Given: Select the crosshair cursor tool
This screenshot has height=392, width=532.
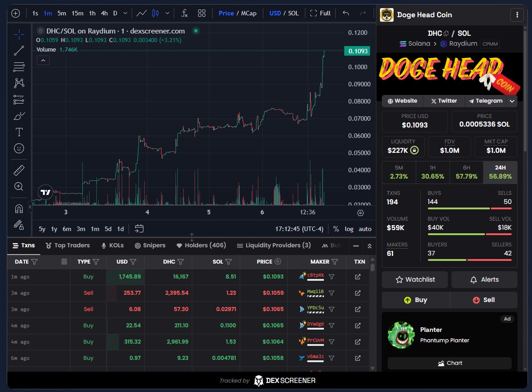Looking at the screenshot, I should (19, 34).
